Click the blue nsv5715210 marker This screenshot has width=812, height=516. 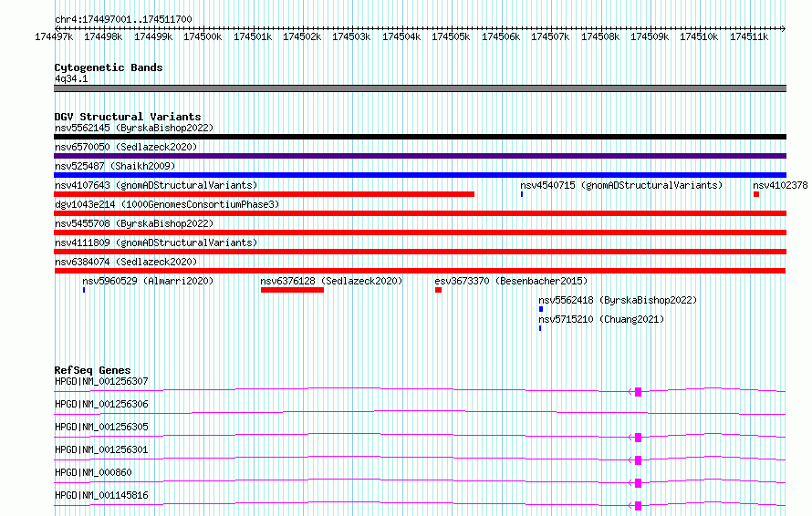tap(540, 328)
